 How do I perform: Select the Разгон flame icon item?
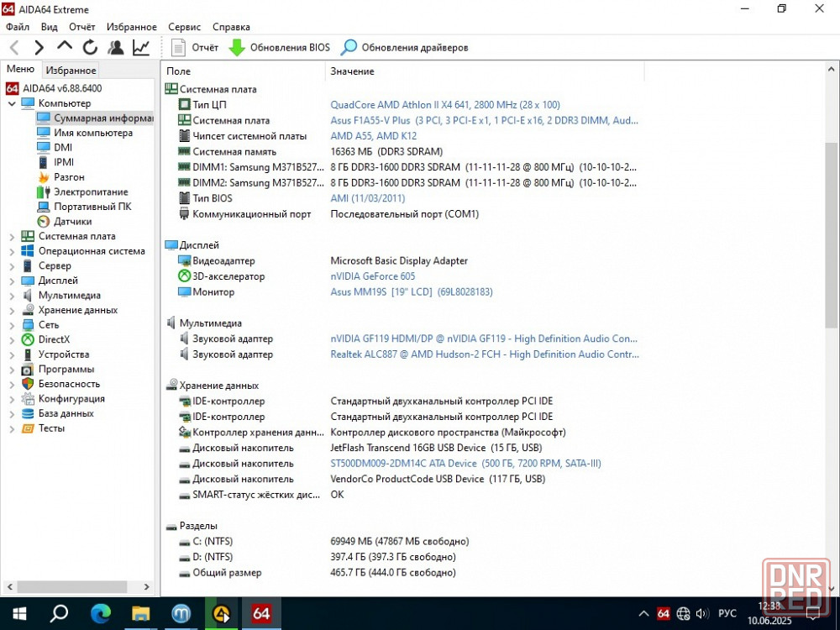tap(44, 177)
